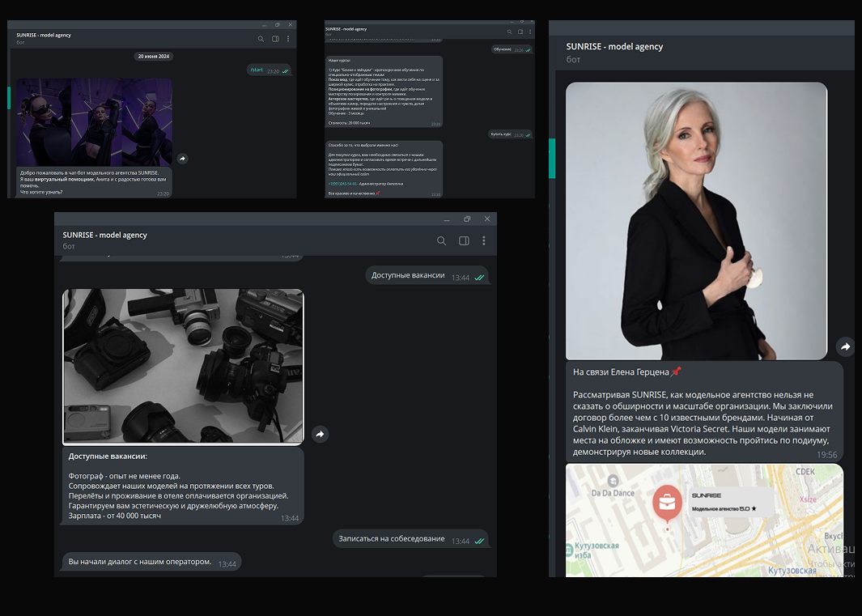Viewport: 862px width, 616px height.
Task: Close the /start chat window
Action: point(291,25)
